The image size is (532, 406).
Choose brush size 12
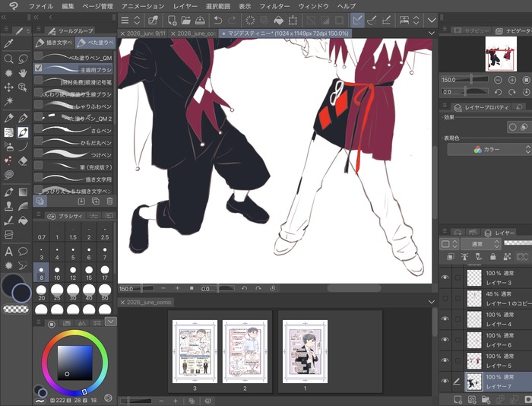(x=73, y=273)
